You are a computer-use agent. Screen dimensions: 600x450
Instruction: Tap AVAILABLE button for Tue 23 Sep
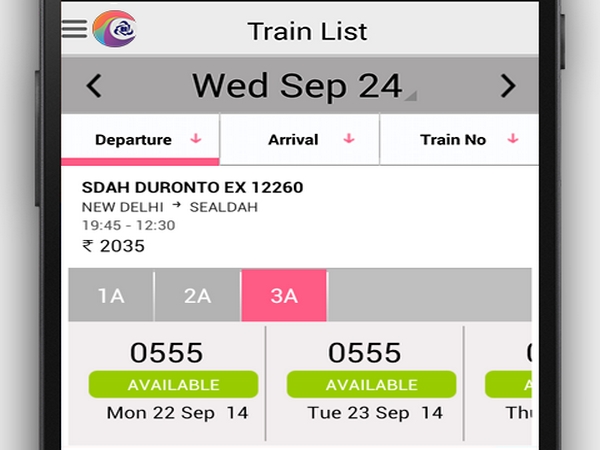[x=371, y=385]
